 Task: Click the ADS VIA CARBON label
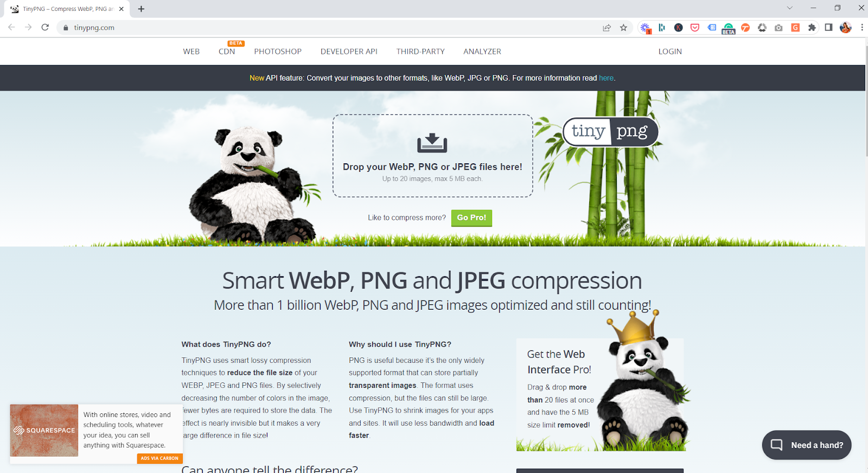pyautogui.click(x=159, y=458)
